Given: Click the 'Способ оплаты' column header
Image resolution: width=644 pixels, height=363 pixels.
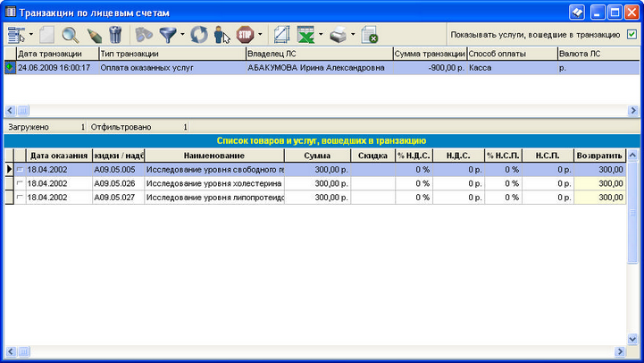Looking at the screenshot, I should [512, 54].
